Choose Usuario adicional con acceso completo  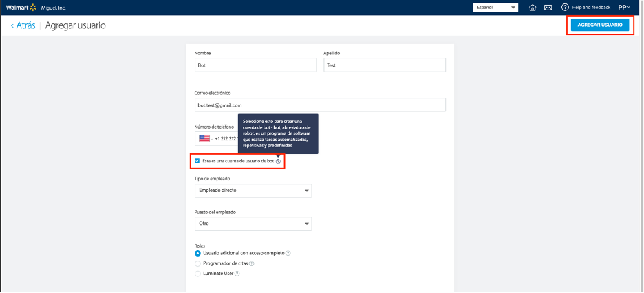(198, 253)
